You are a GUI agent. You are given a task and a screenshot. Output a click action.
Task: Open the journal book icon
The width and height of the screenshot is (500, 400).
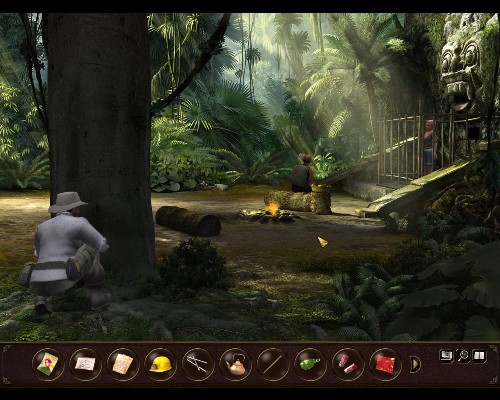pos(479,356)
